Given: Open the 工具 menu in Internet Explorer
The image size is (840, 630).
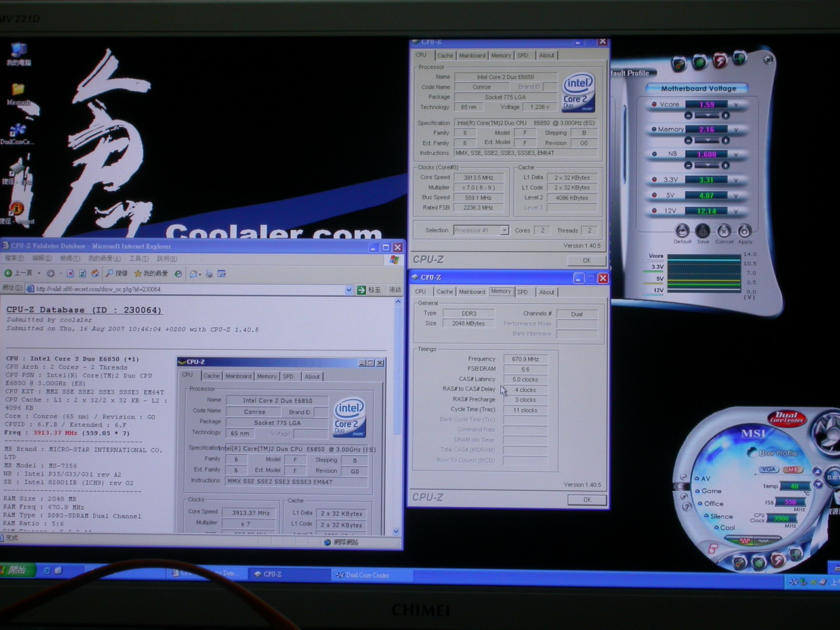Looking at the screenshot, I should click(x=138, y=259).
